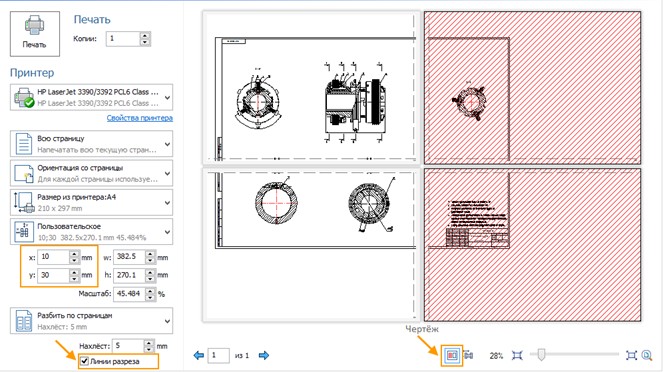Go to previous page with left arrow

[199, 356]
